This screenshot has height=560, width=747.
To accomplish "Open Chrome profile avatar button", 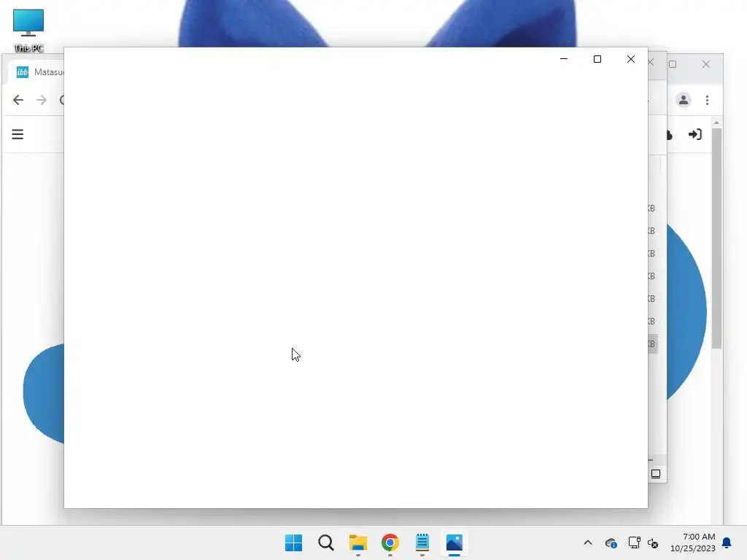I will pos(683,100).
